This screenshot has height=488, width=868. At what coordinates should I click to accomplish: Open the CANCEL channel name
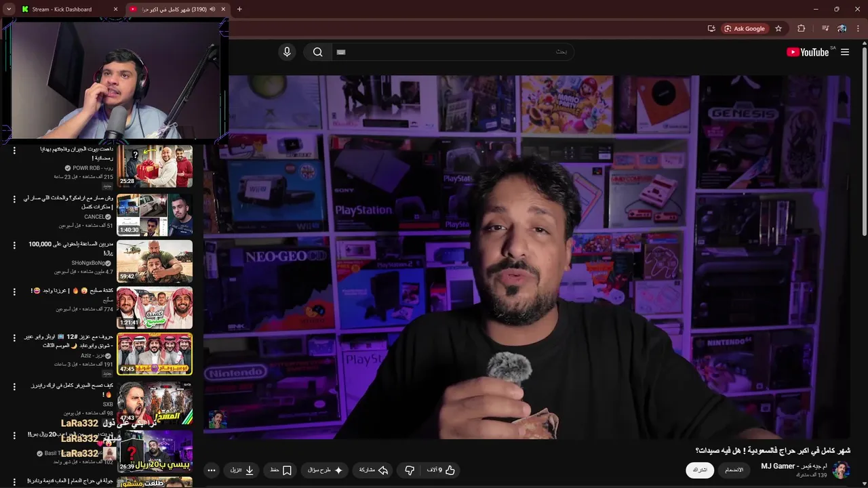(x=94, y=217)
